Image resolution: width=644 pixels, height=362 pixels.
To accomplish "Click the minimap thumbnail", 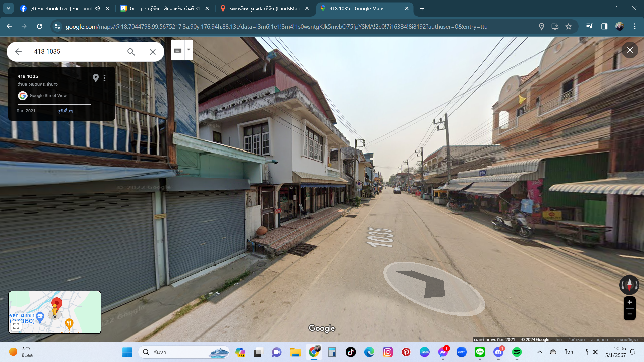I will [55, 312].
